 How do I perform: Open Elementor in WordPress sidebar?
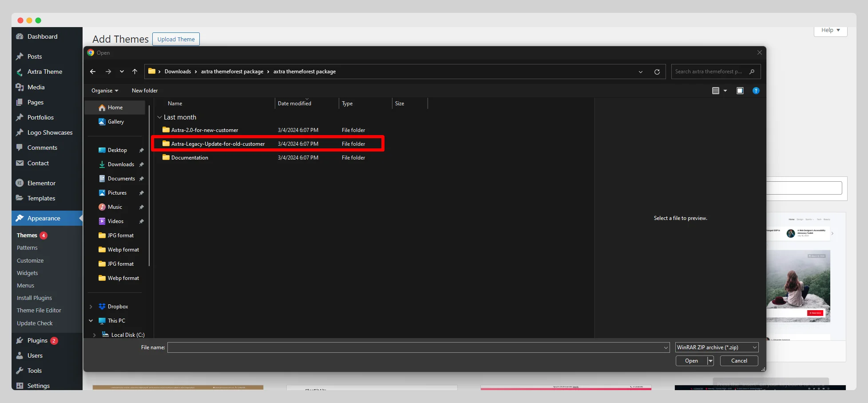[41, 183]
